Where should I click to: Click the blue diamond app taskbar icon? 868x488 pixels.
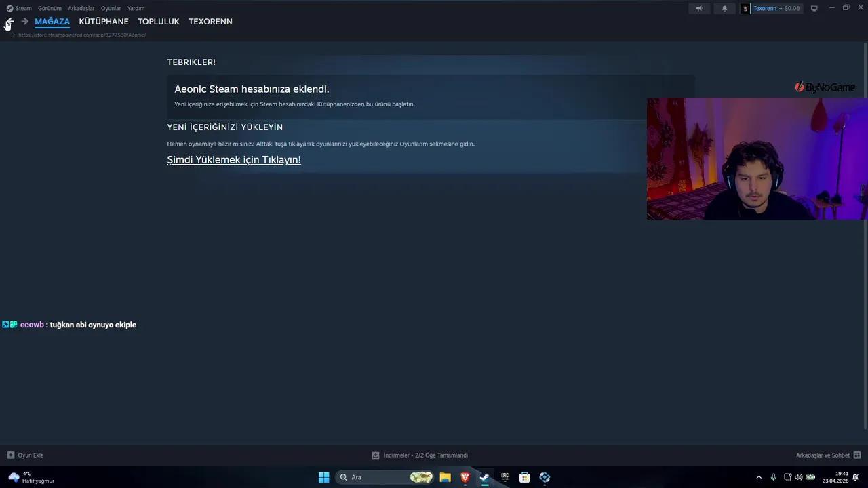tap(545, 477)
